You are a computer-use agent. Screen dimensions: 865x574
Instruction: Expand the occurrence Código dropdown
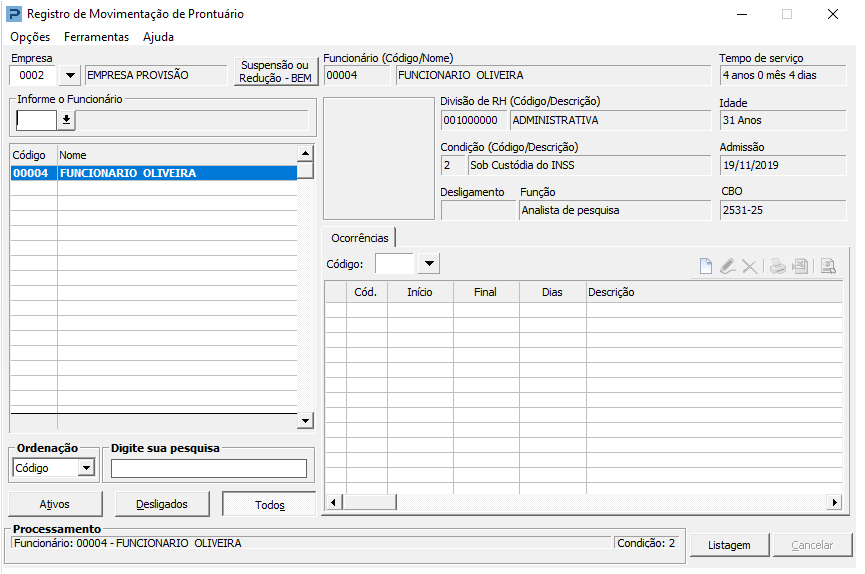[x=428, y=264]
